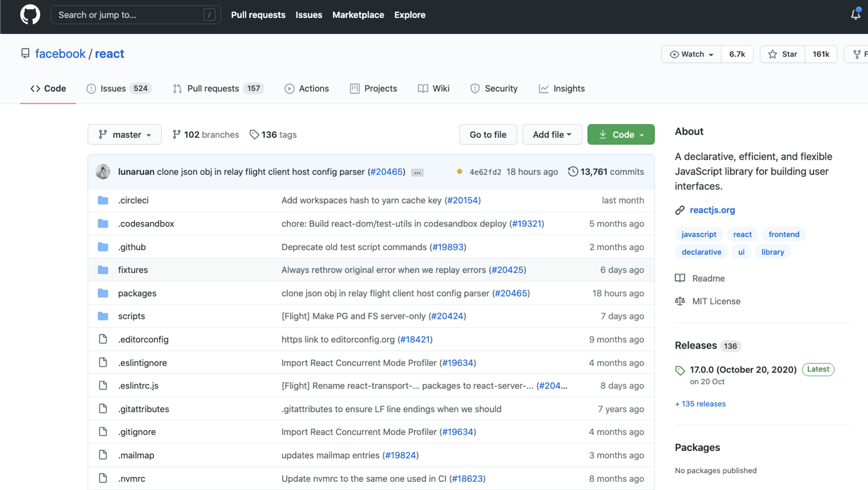Click the .gitattributes file icon

tap(103, 408)
